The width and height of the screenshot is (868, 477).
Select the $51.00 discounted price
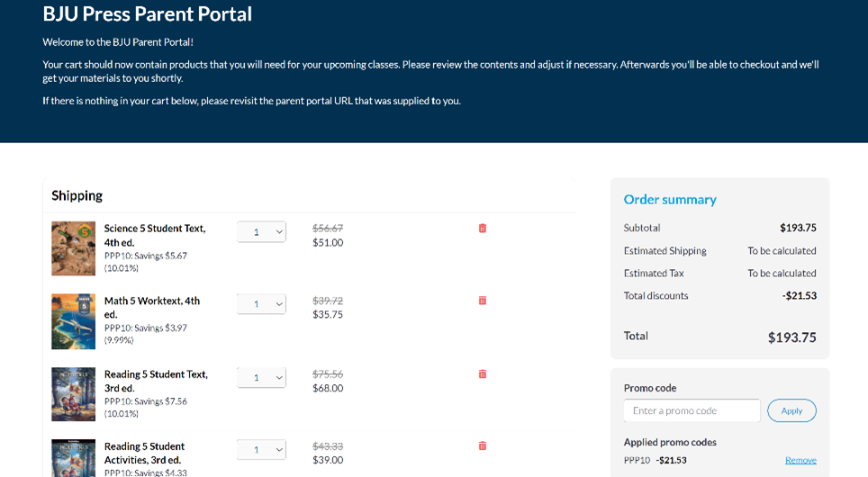pos(328,242)
